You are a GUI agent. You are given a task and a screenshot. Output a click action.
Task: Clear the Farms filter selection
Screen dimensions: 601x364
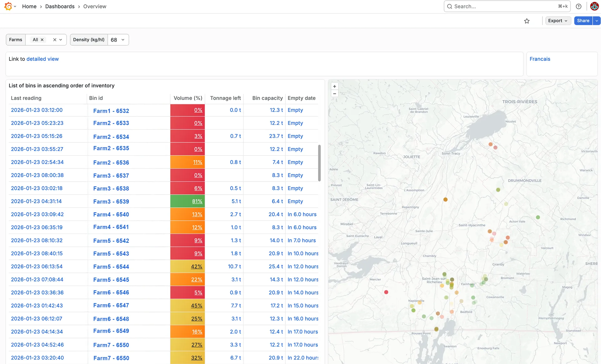pyautogui.click(x=54, y=40)
